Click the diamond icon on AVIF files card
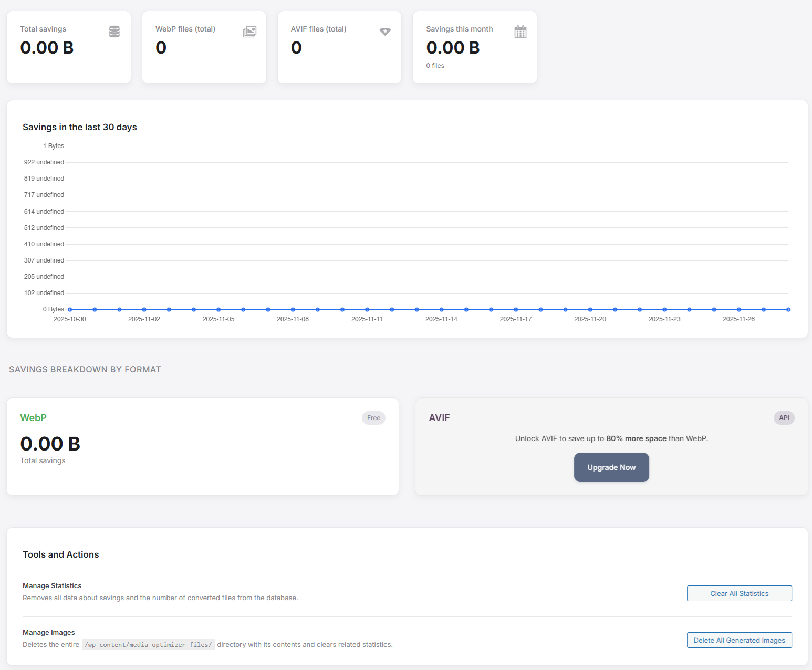 pyautogui.click(x=385, y=32)
